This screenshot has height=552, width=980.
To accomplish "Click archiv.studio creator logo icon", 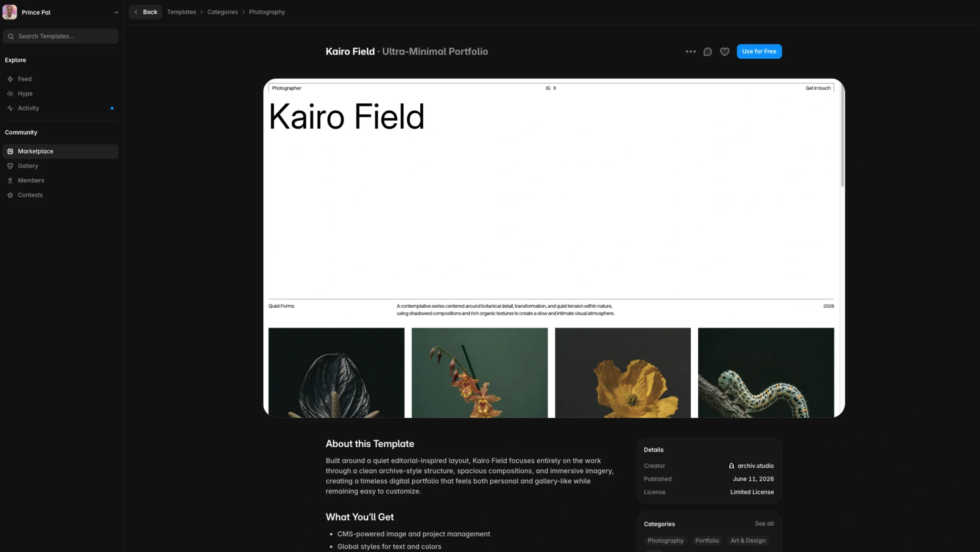I will coord(731,466).
